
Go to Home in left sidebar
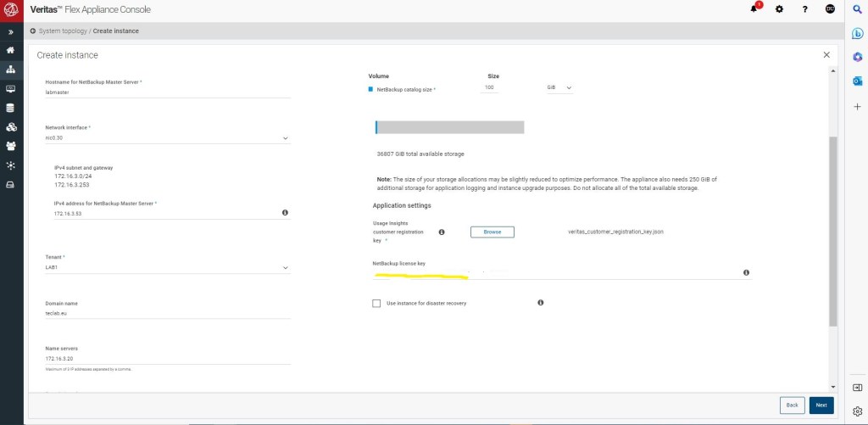point(10,50)
